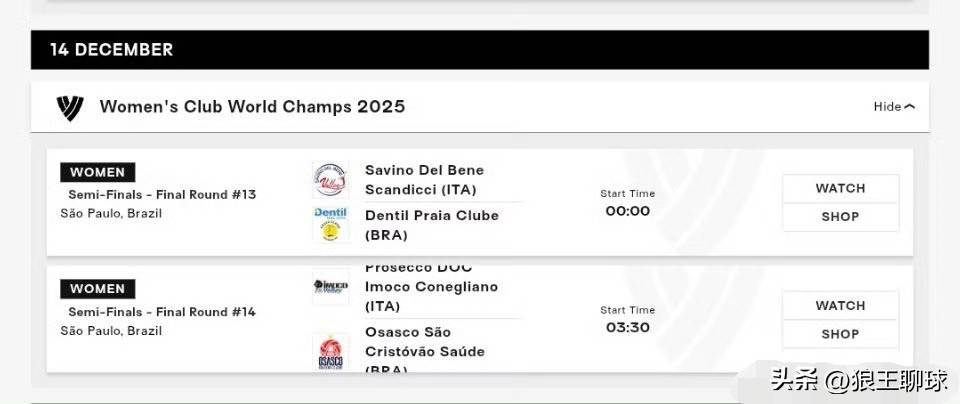Open Semi-Finals Final Round #14 details

pos(162,311)
